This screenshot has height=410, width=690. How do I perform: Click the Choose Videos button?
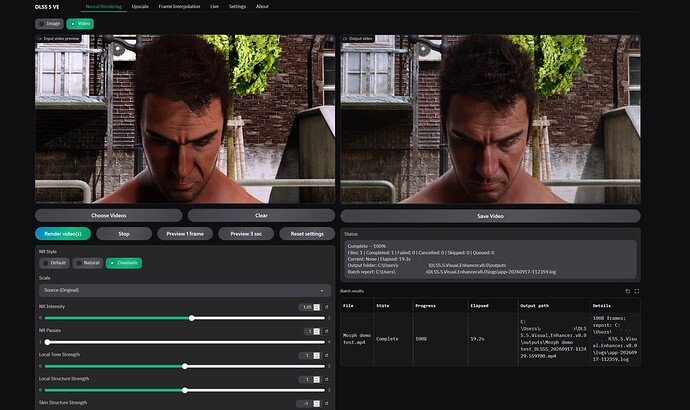pyautogui.click(x=109, y=216)
